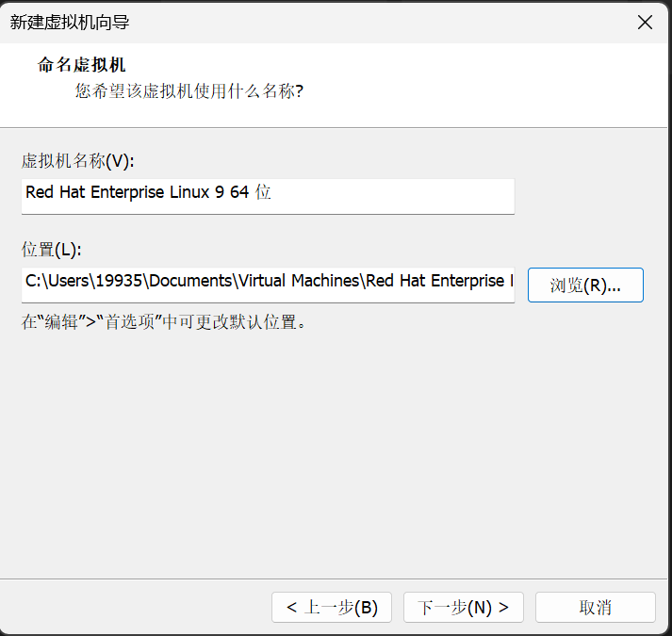Go back with 上一步(B) button
This screenshot has width=672, height=636.
click(x=331, y=608)
